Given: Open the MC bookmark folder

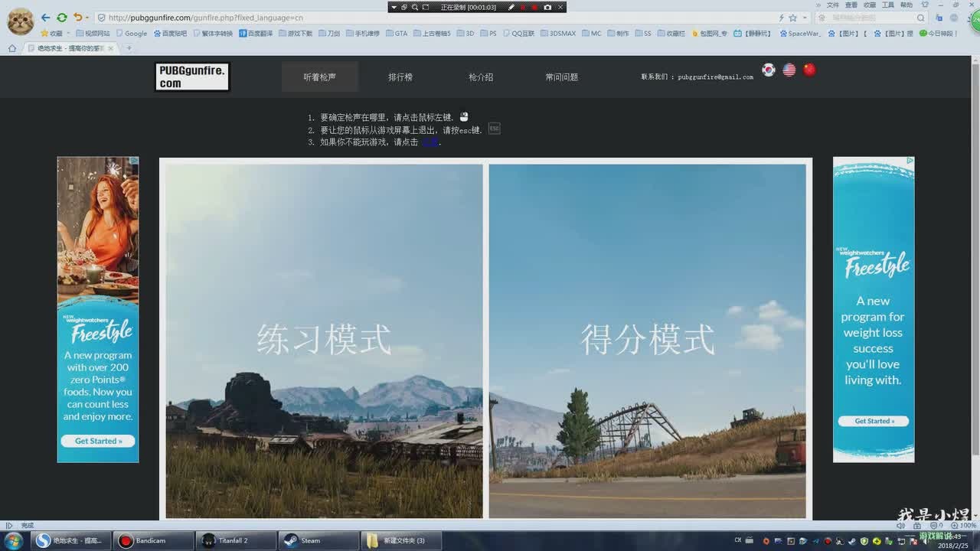Looking at the screenshot, I should (x=592, y=34).
